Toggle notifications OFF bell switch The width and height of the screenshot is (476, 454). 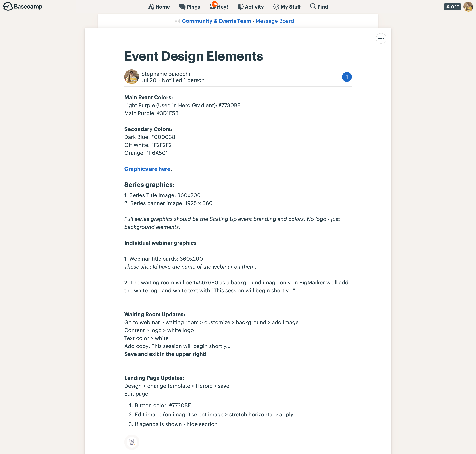tap(452, 7)
